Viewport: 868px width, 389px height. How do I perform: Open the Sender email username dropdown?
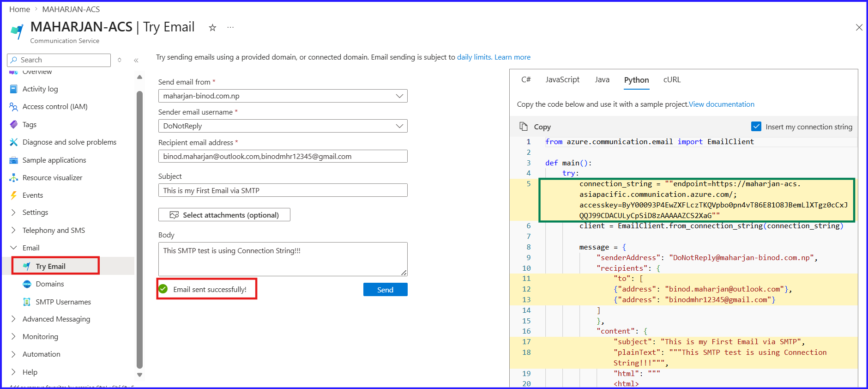[283, 126]
